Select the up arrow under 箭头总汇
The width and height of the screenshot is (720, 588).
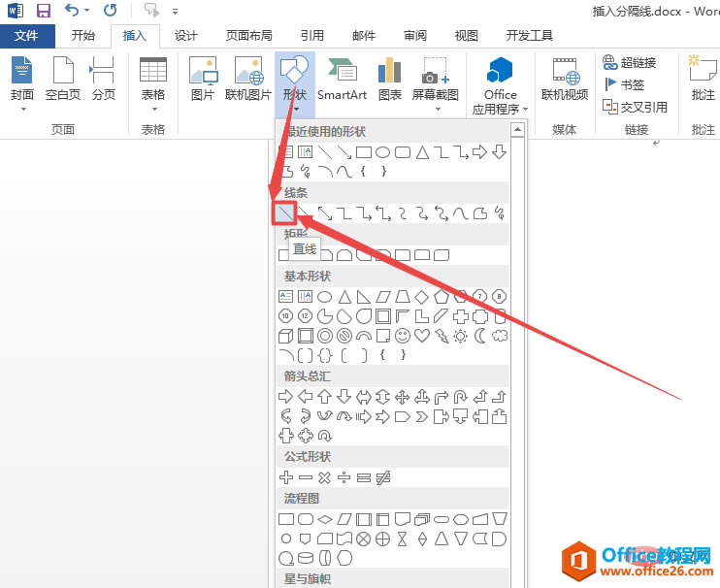pos(325,396)
